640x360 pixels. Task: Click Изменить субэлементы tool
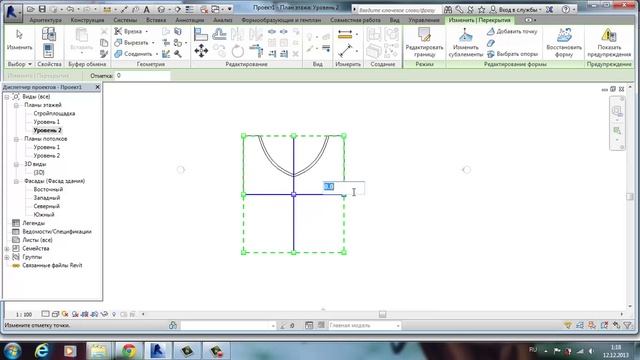click(465, 42)
